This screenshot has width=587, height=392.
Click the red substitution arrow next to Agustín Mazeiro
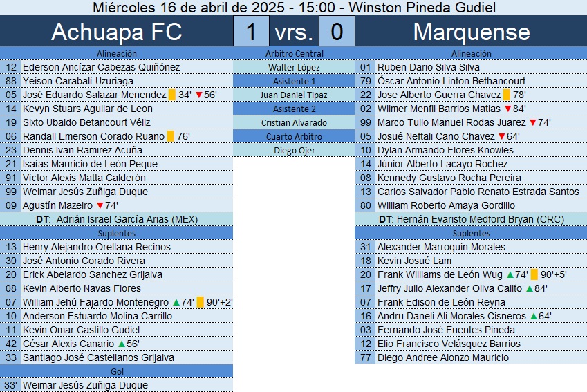click(x=100, y=205)
